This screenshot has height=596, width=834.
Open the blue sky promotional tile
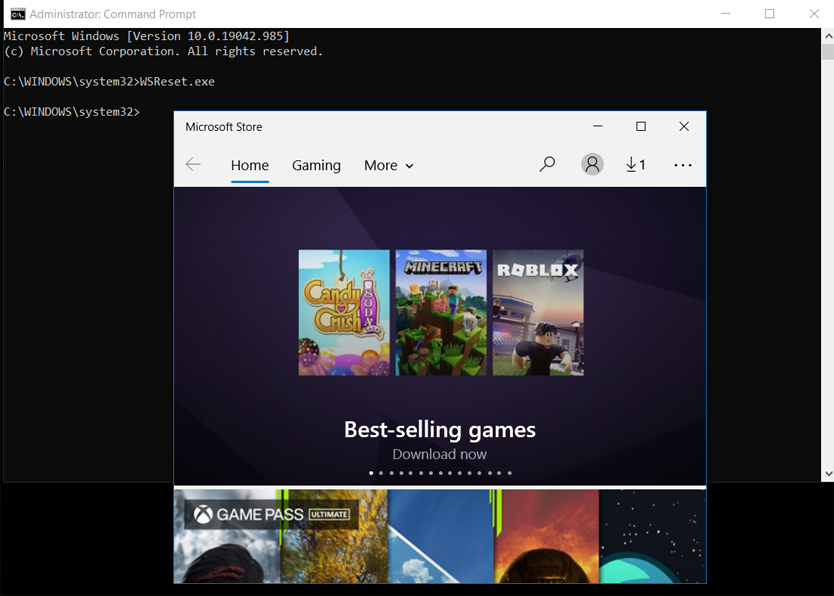[441, 536]
